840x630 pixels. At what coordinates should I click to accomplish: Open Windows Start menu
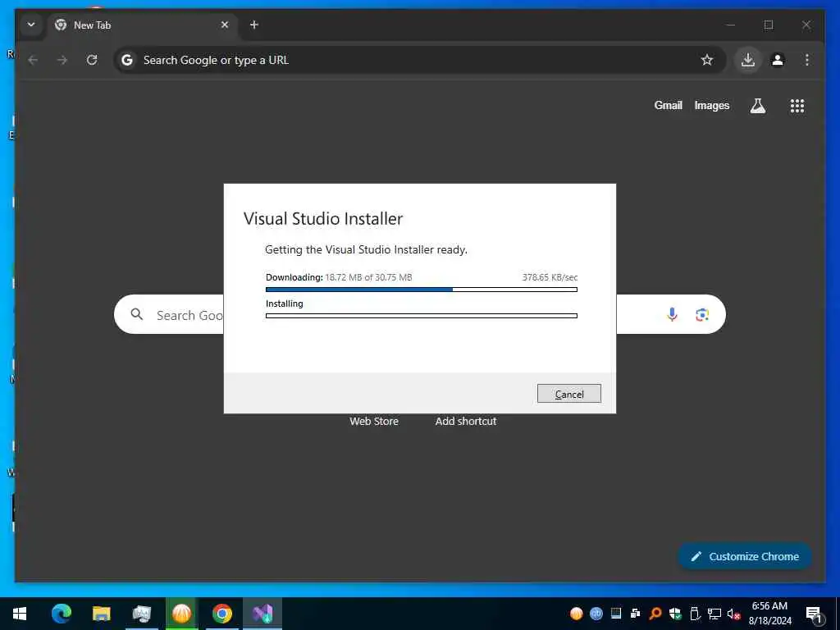(x=20, y=614)
